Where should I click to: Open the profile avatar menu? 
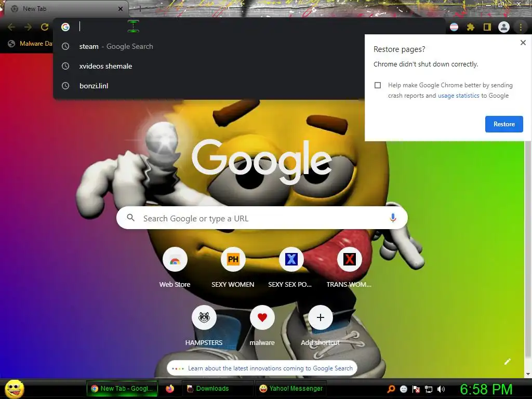pos(504,27)
